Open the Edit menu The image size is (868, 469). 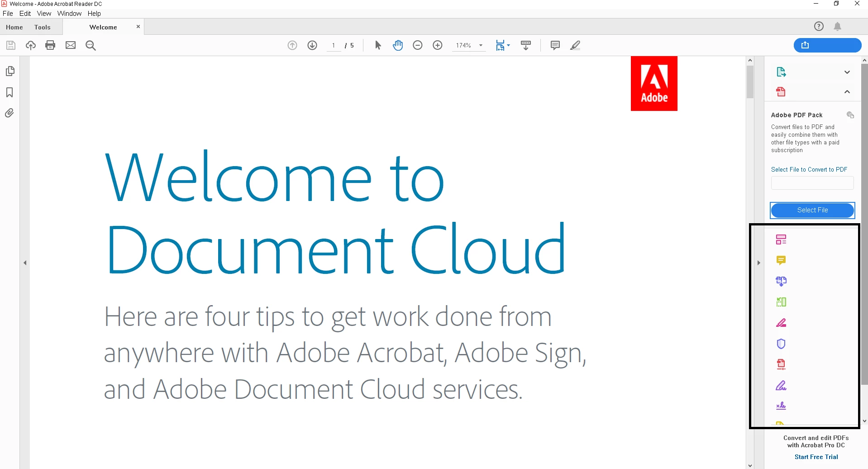pyautogui.click(x=25, y=14)
